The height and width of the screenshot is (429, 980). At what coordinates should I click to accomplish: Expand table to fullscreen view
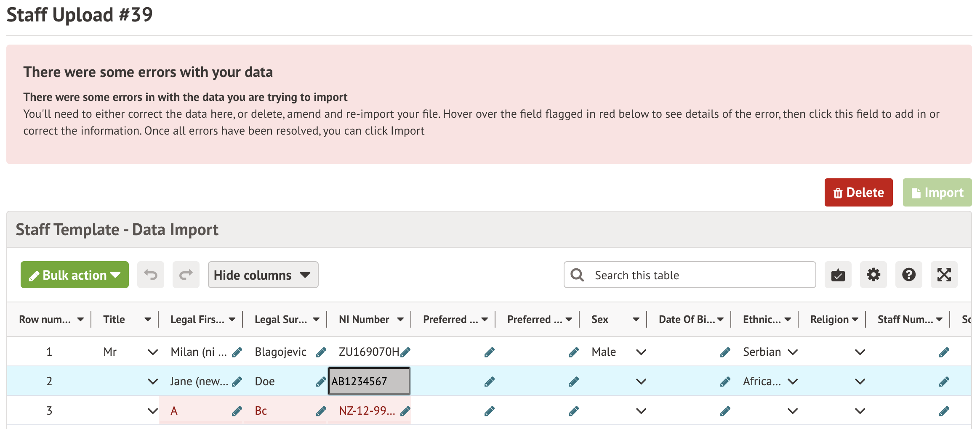pyautogui.click(x=944, y=275)
